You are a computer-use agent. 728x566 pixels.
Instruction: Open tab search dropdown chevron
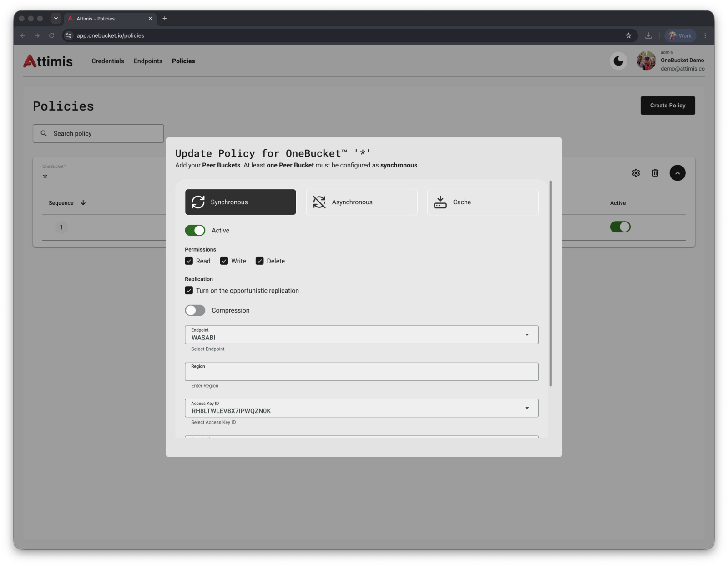56,19
